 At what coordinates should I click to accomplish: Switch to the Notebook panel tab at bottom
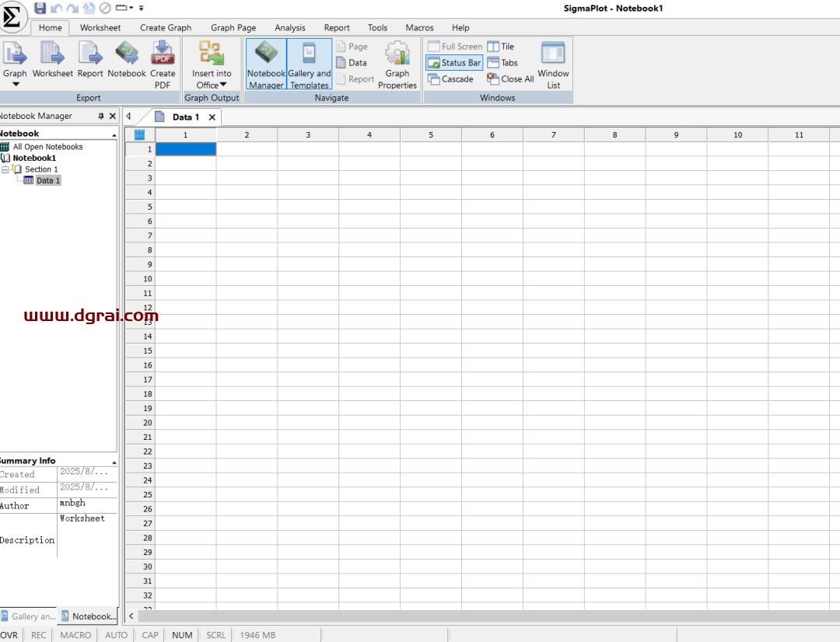89,616
